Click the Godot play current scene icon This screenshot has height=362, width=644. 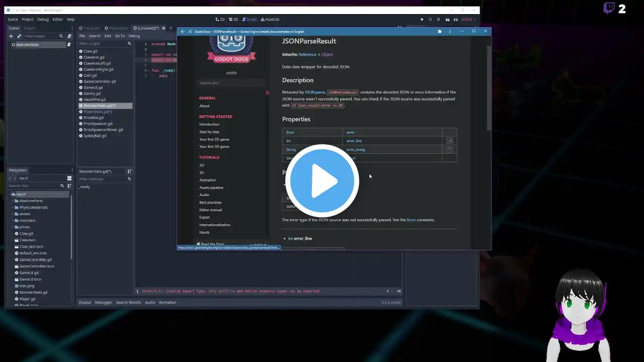click(447, 19)
